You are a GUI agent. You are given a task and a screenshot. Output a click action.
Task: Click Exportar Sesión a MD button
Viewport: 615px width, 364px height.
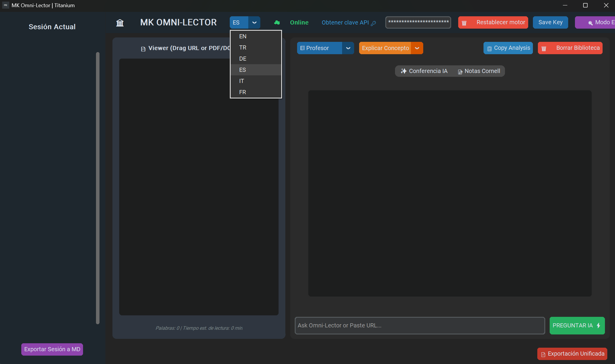52,349
